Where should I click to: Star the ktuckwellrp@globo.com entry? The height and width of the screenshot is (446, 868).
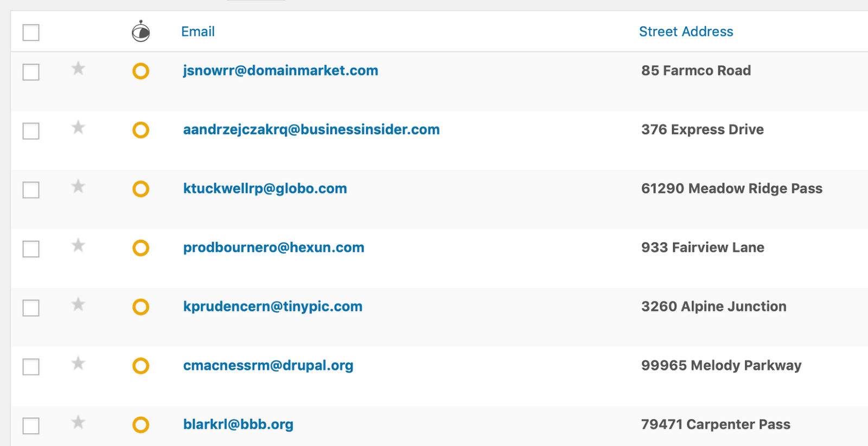click(78, 187)
